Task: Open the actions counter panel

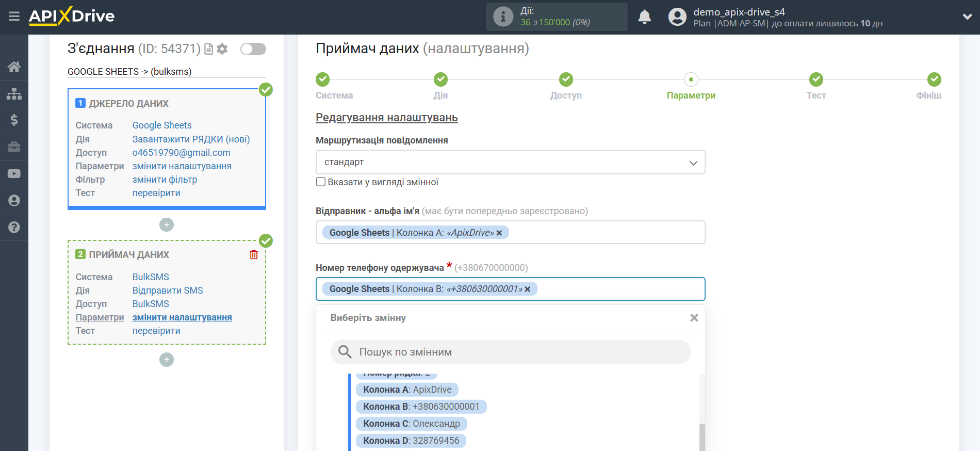Action: pyautogui.click(x=557, y=17)
